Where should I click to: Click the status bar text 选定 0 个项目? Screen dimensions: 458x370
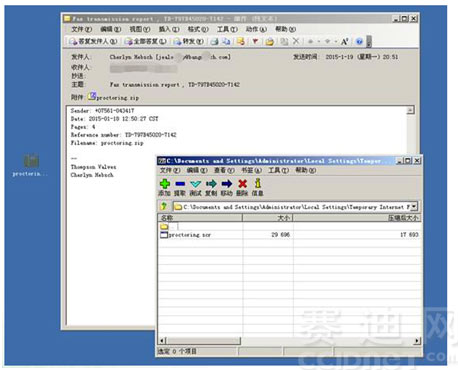coord(177,351)
